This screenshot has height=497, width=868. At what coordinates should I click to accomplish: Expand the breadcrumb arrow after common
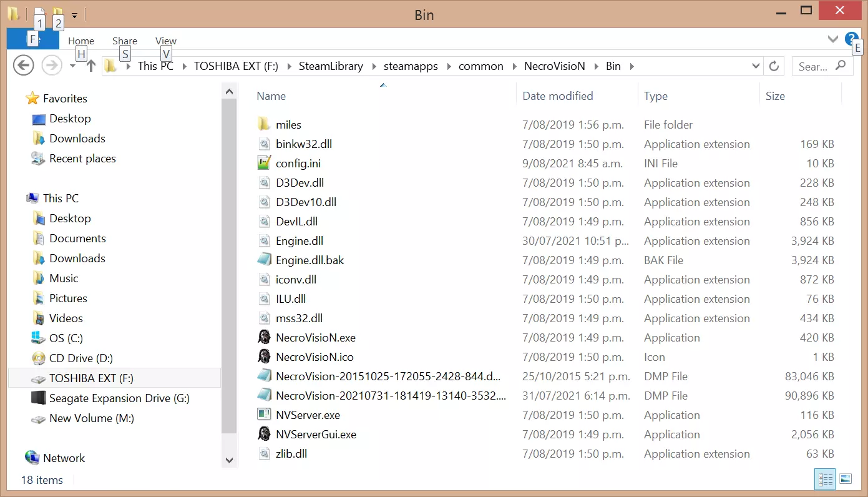(x=515, y=66)
